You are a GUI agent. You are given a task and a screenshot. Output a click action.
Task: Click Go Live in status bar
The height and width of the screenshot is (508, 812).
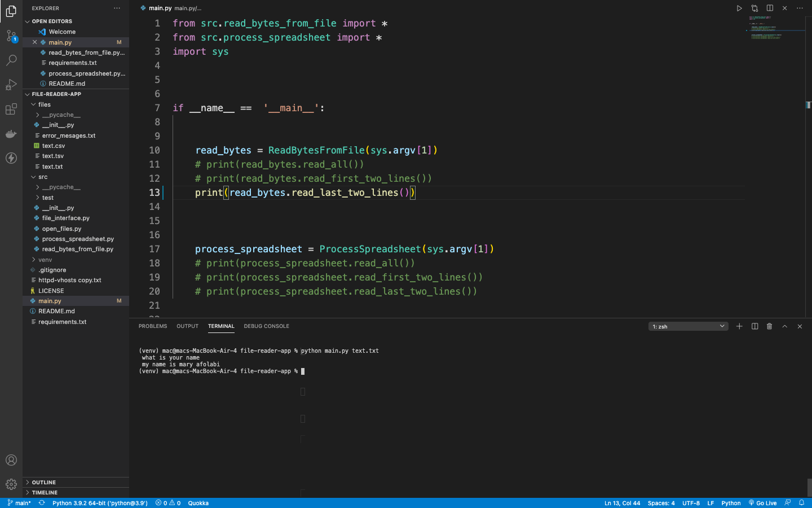[x=762, y=503]
